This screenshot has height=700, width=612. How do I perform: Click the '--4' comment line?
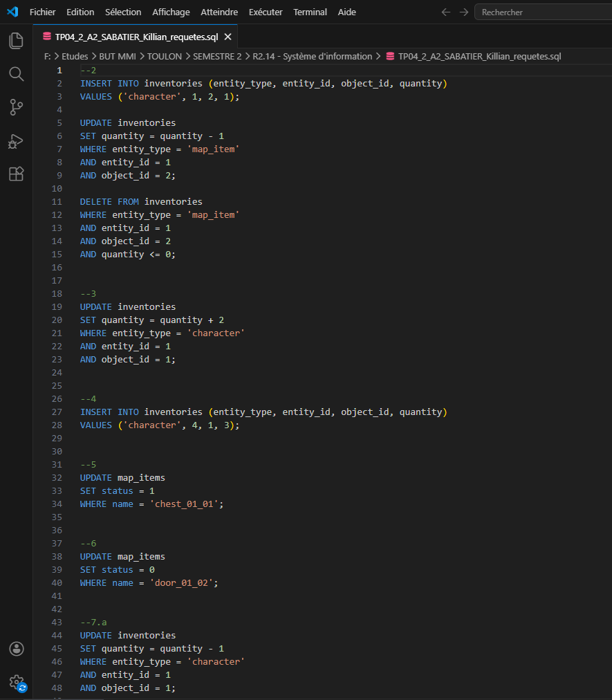point(88,398)
